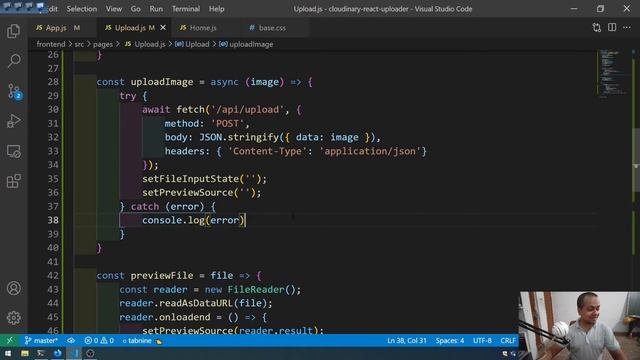Image resolution: width=640 pixels, height=360 pixels.
Task: Click the code minimap preview
Action: [614, 73]
